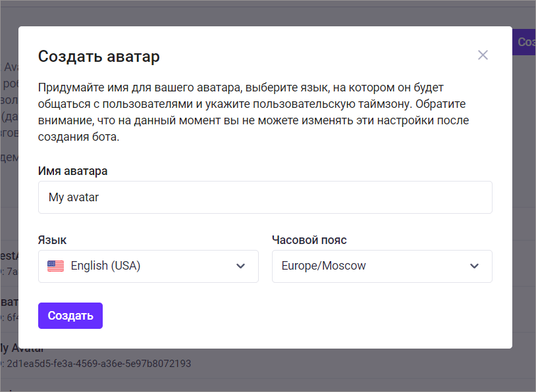Click the Имя аватара input field

click(265, 197)
